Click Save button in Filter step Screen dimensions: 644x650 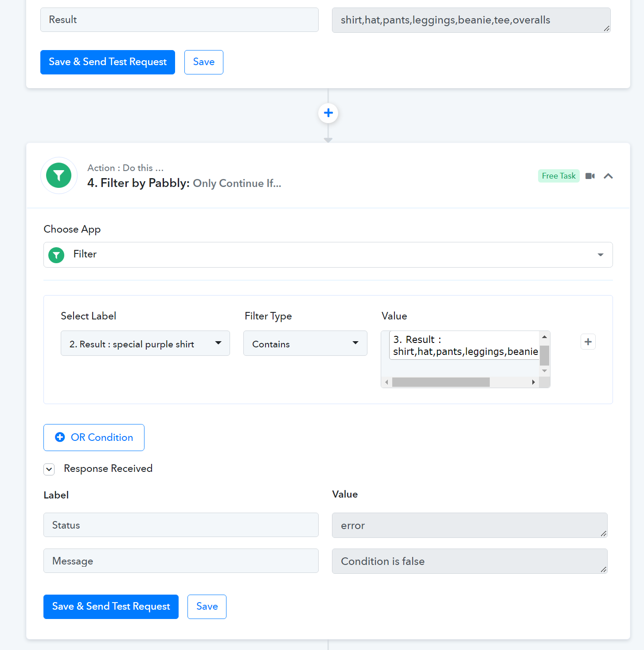coord(207,607)
